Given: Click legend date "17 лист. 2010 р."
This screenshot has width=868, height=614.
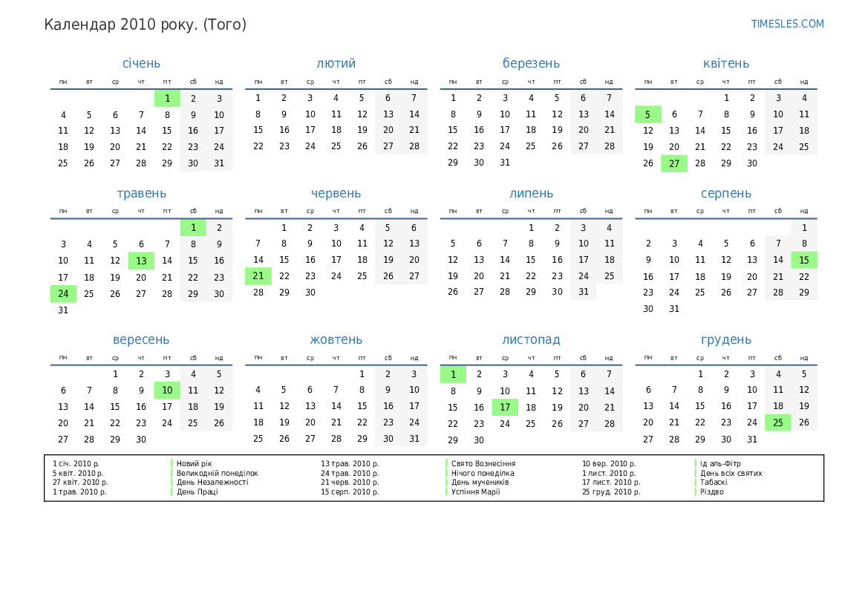Looking at the screenshot, I should pyautogui.click(x=611, y=483).
